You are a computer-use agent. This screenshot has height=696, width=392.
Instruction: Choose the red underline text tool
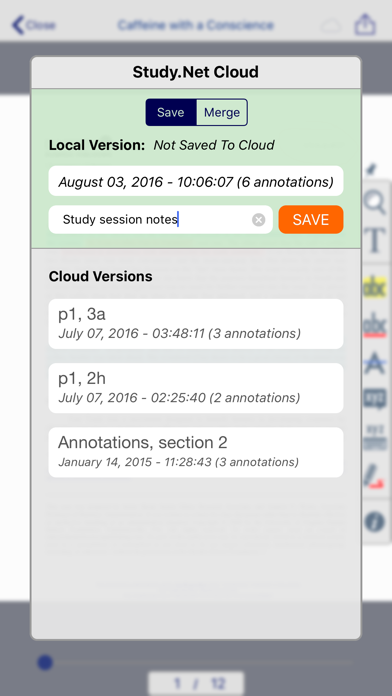click(x=375, y=326)
